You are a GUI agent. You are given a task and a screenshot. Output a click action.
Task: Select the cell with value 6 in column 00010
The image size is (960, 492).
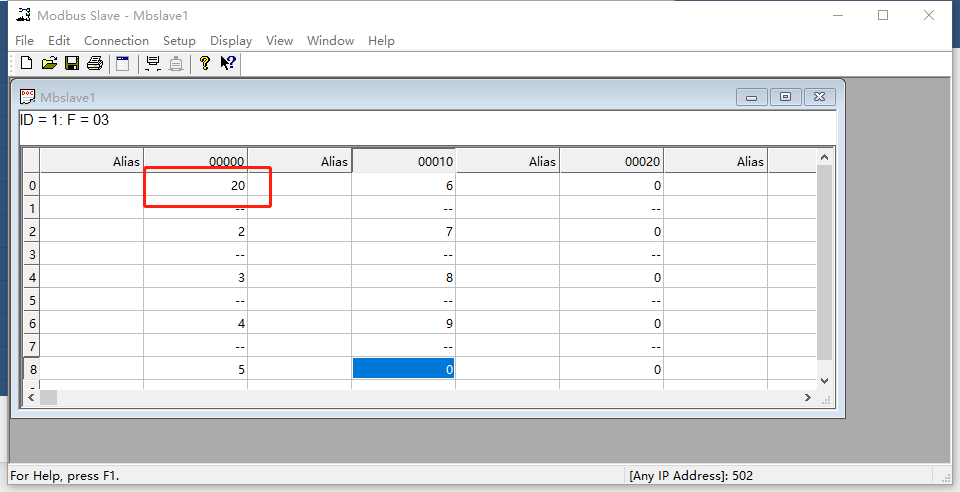pyautogui.click(x=403, y=185)
